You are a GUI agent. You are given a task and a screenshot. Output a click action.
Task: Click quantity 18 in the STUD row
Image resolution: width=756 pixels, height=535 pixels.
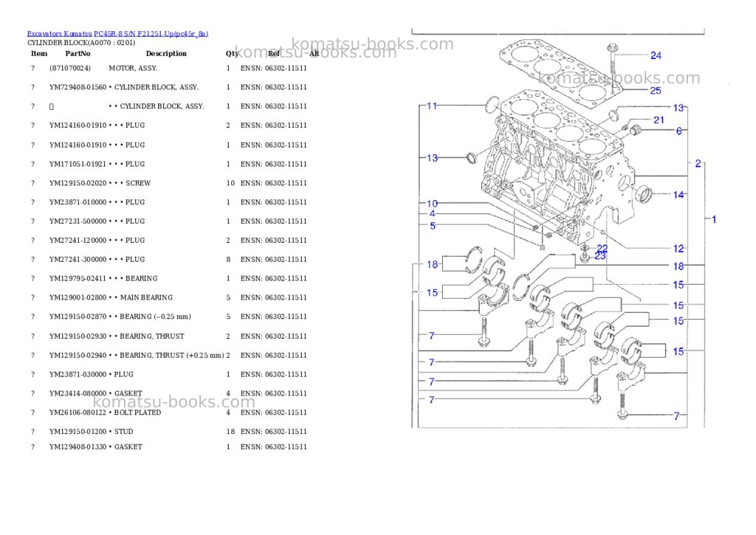tap(230, 432)
